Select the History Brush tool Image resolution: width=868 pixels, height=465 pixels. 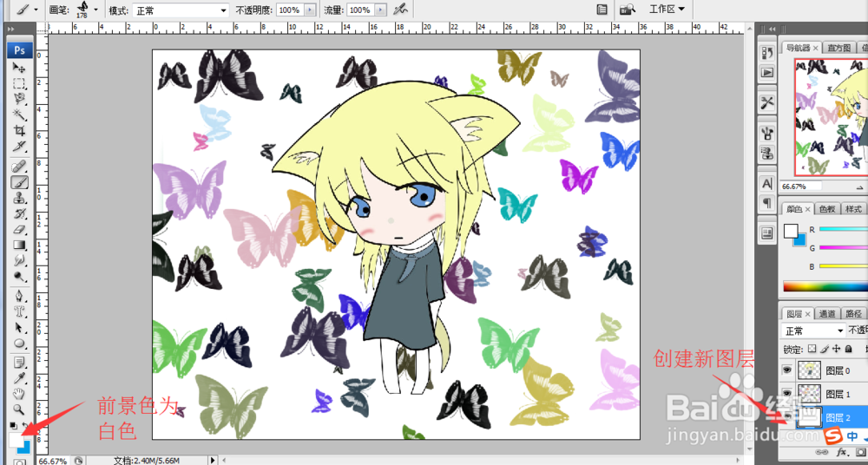tap(20, 213)
